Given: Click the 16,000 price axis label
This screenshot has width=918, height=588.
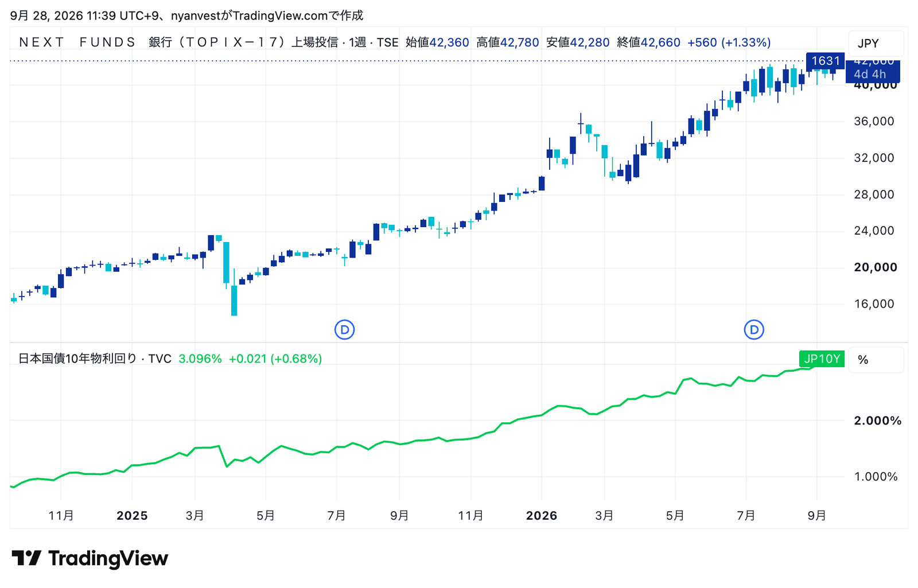Looking at the screenshot, I should pos(874,304).
